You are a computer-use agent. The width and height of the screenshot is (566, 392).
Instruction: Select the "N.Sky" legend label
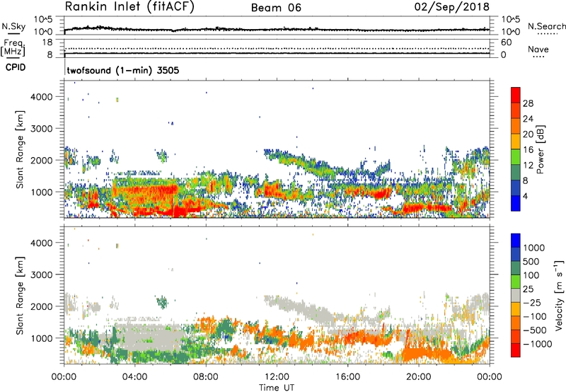point(13,26)
